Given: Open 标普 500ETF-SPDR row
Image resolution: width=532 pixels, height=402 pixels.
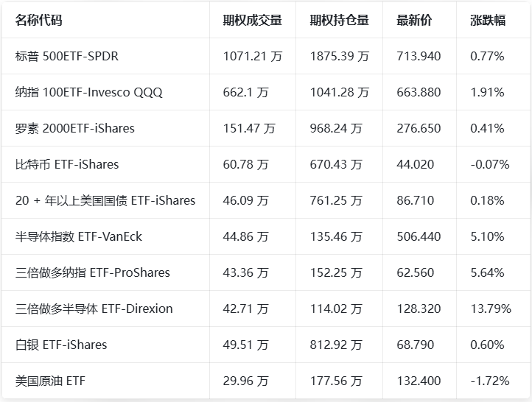Looking at the screenshot, I should click(66, 56).
